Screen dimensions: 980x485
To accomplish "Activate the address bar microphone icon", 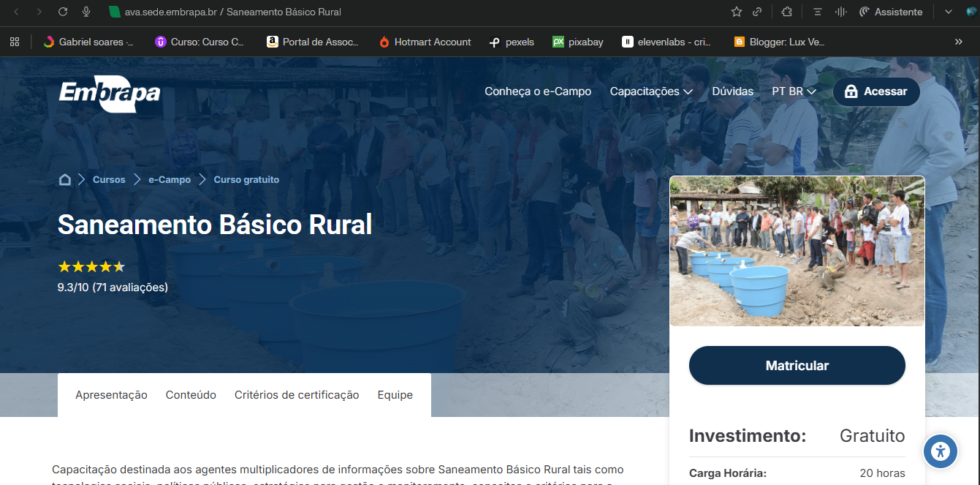I will [x=87, y=12].
